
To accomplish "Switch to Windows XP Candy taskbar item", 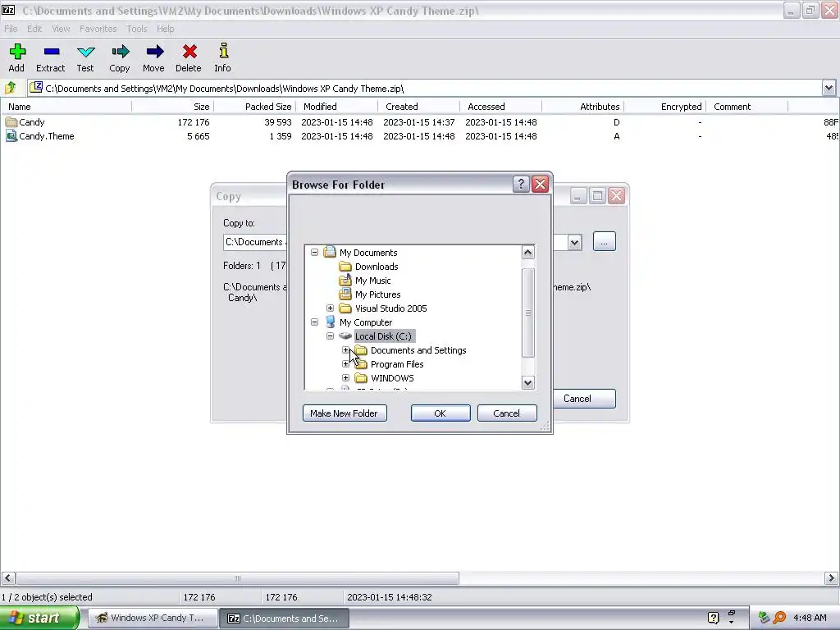I will pos(153,618).
